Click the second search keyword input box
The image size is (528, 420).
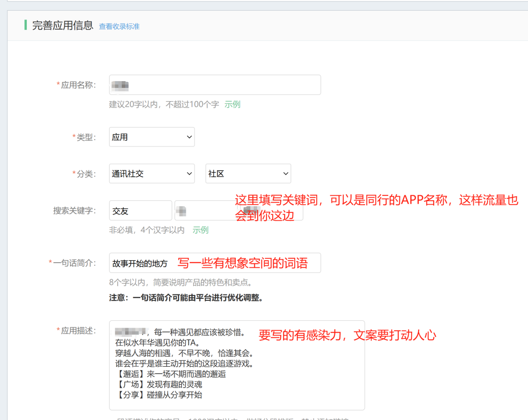tap(204, 210)
